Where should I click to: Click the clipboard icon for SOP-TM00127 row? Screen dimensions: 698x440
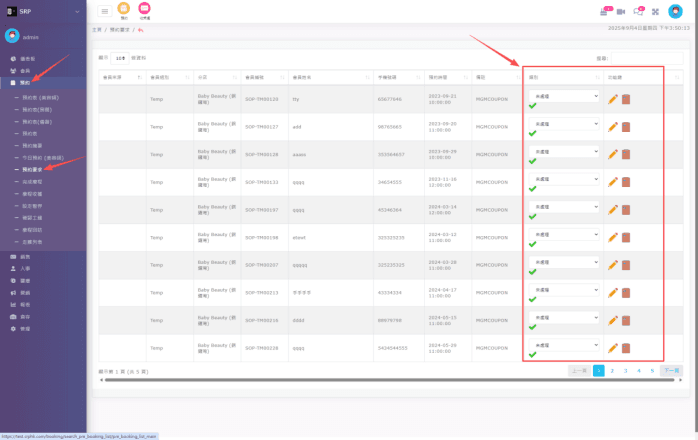click(x=626, y=126)
